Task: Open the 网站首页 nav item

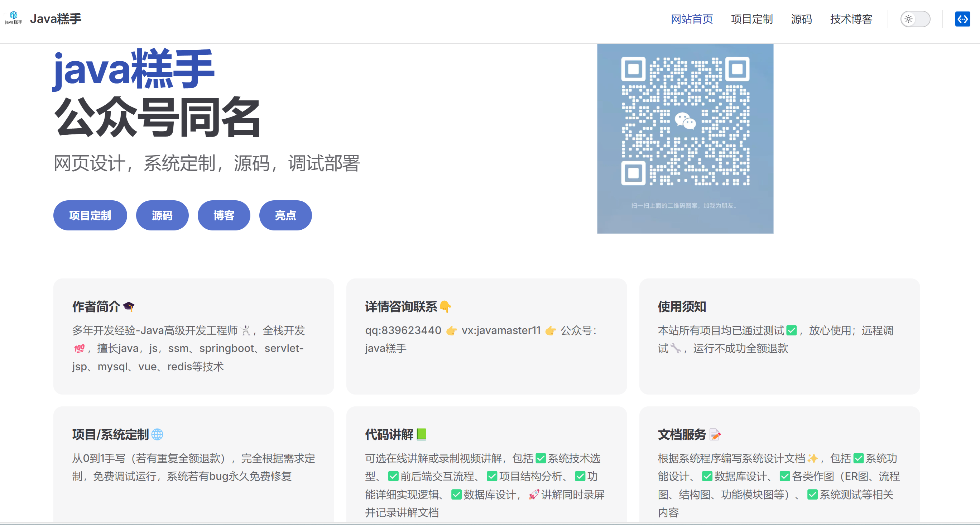Action: pyautogui.click(x=691, y=19)
